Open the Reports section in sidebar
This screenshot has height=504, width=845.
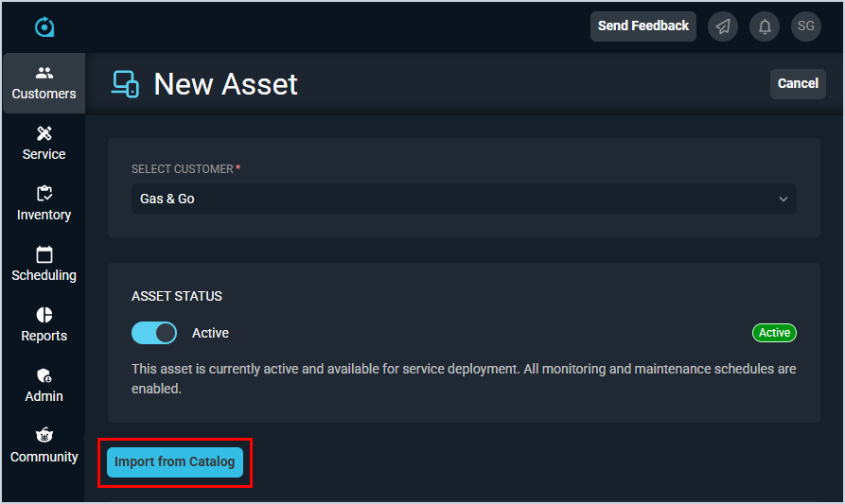coord(44,325)
